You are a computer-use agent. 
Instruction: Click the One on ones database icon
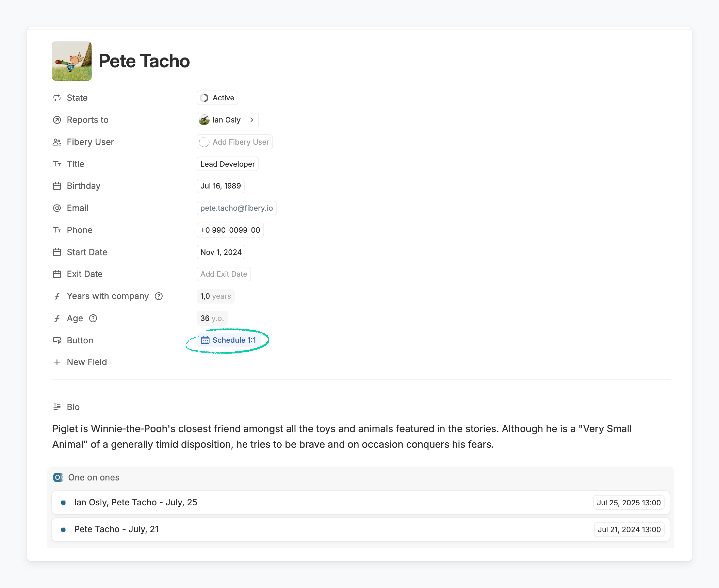click(x=58, y=478)
